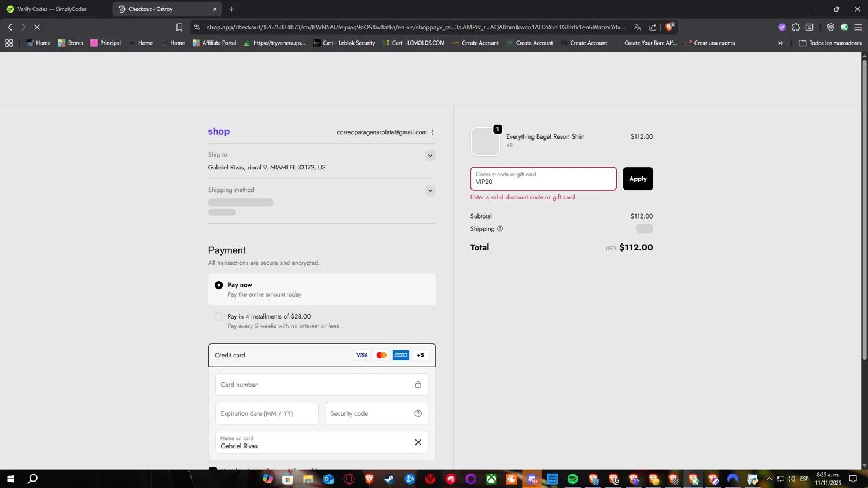Viewport: 868px width, 488px height.
Task: Apply the discount code
Action: click(x=638, y=179)
